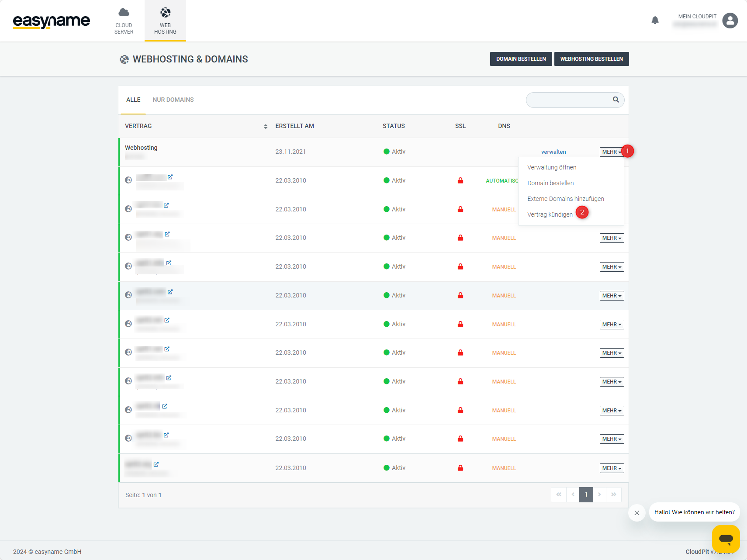This screenshot has width=747, height=560.
Task: Switch to the 'Nur Domains' tab
Action: 173,100
